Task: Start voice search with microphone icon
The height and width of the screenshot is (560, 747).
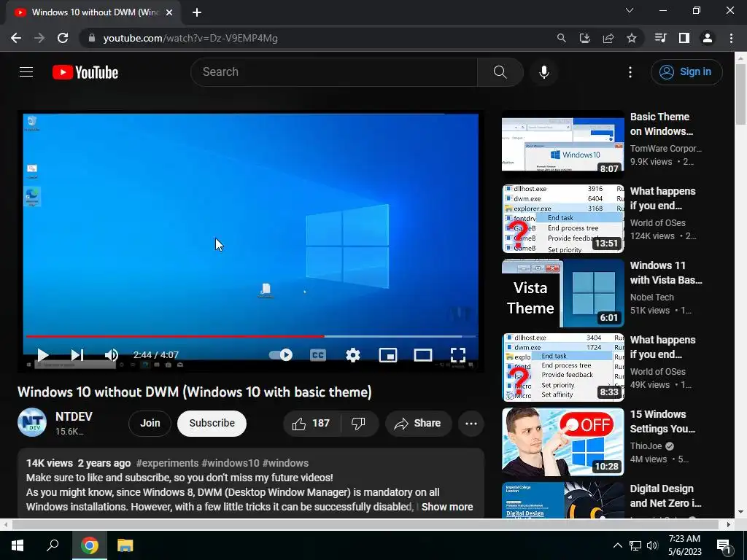Action: 543,72
